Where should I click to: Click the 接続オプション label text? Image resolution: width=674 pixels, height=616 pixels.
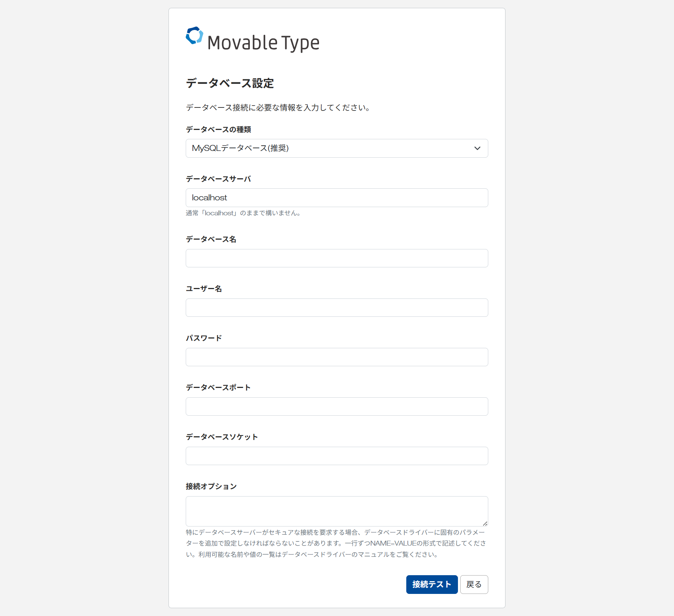click(211, 486)
